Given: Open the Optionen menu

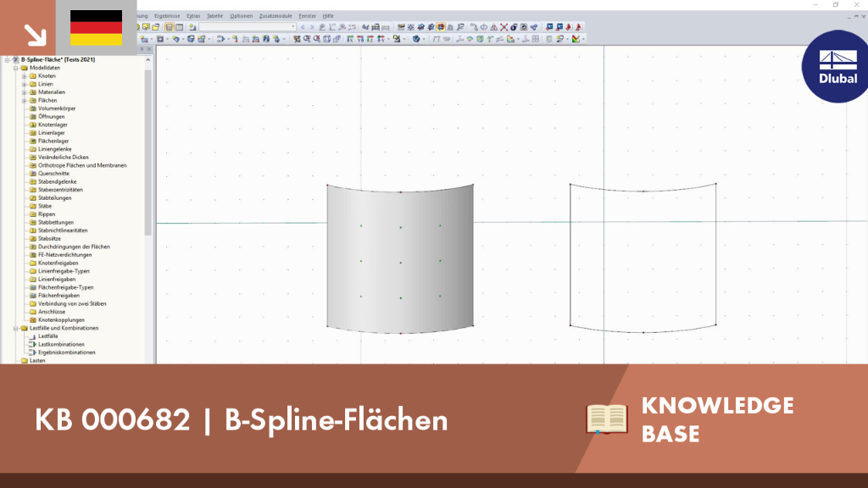Looking at the screenshot, I should click(x=241, y=16).
